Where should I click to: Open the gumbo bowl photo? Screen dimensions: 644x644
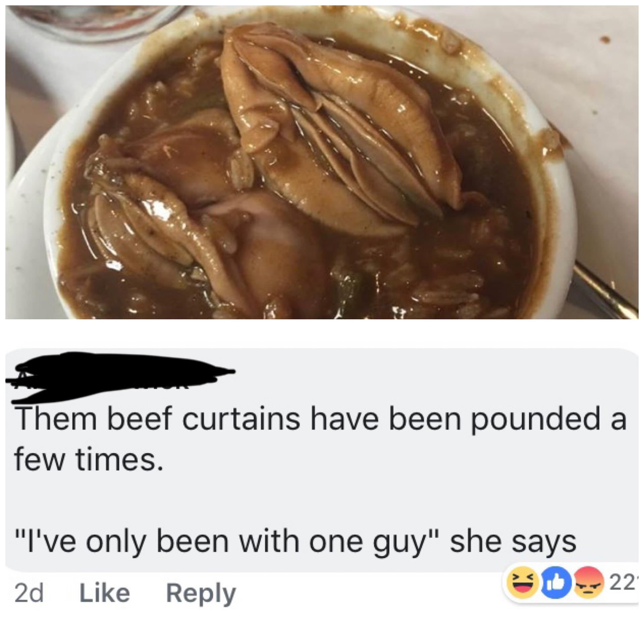point(322,162)
